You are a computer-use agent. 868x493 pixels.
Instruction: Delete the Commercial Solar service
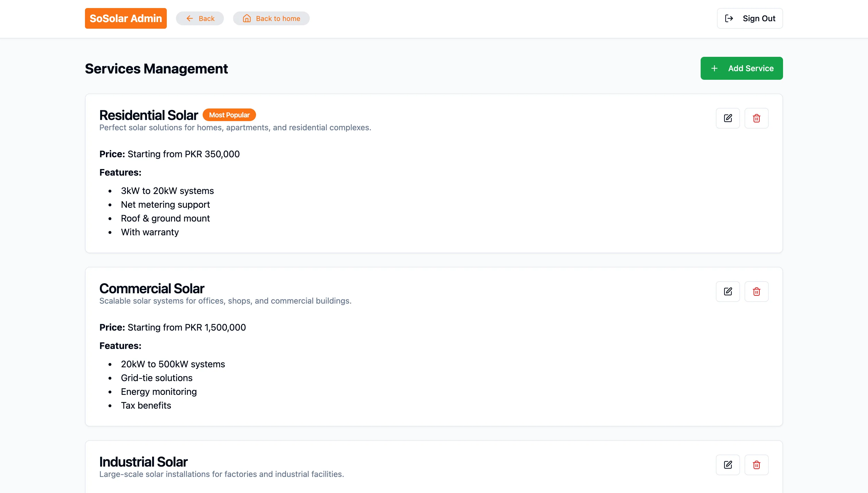point(756,292)
